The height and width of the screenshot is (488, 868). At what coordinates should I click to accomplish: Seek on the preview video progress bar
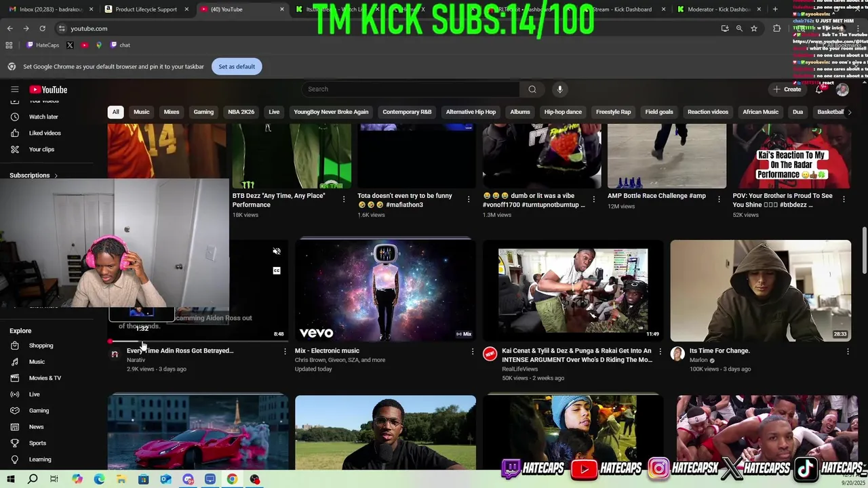[198, 341]
